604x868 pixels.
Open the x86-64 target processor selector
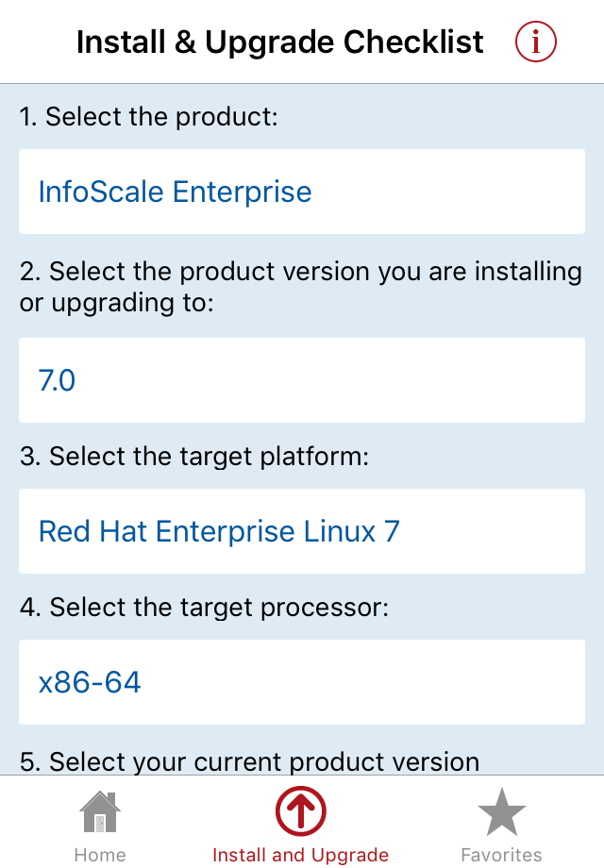coord(302,682)
